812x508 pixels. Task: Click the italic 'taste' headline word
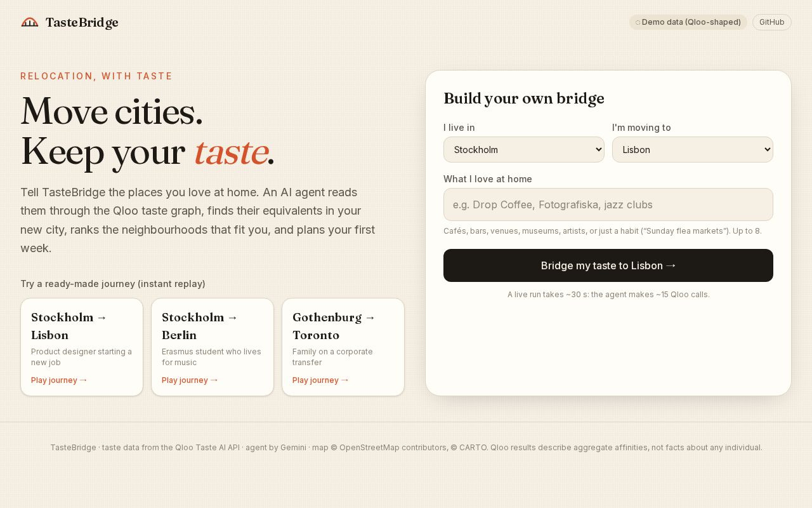pyautogui.click(x=231, y=152)
